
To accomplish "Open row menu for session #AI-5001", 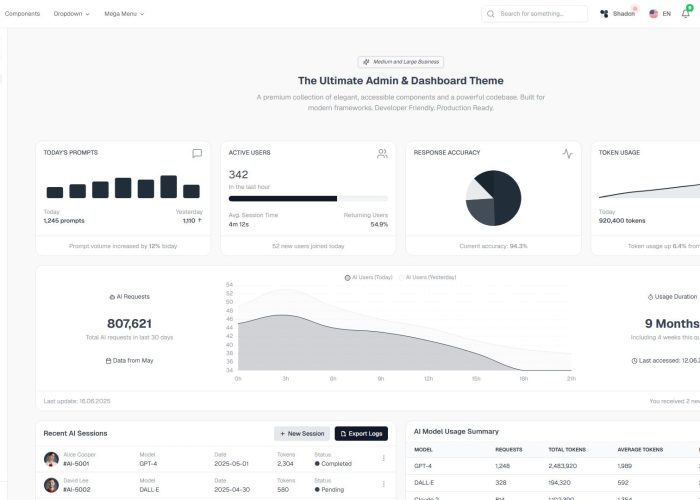I will click(x=383, y=458).
